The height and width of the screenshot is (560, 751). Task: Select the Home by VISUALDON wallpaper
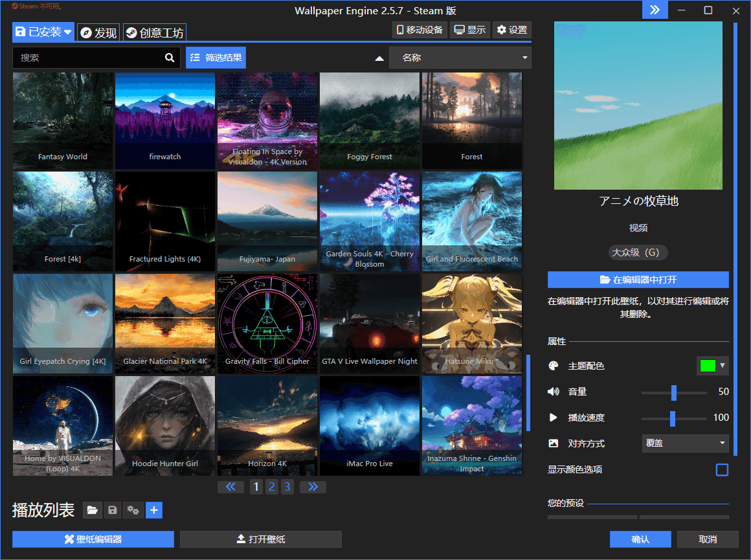63,426
